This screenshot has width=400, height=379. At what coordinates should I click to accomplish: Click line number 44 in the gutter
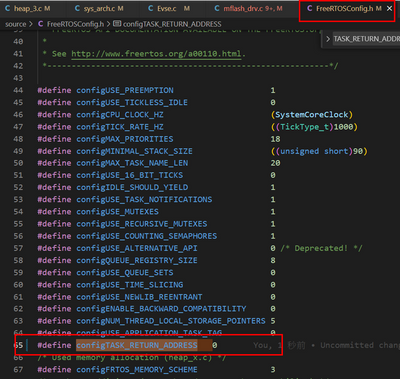[18, 90]
